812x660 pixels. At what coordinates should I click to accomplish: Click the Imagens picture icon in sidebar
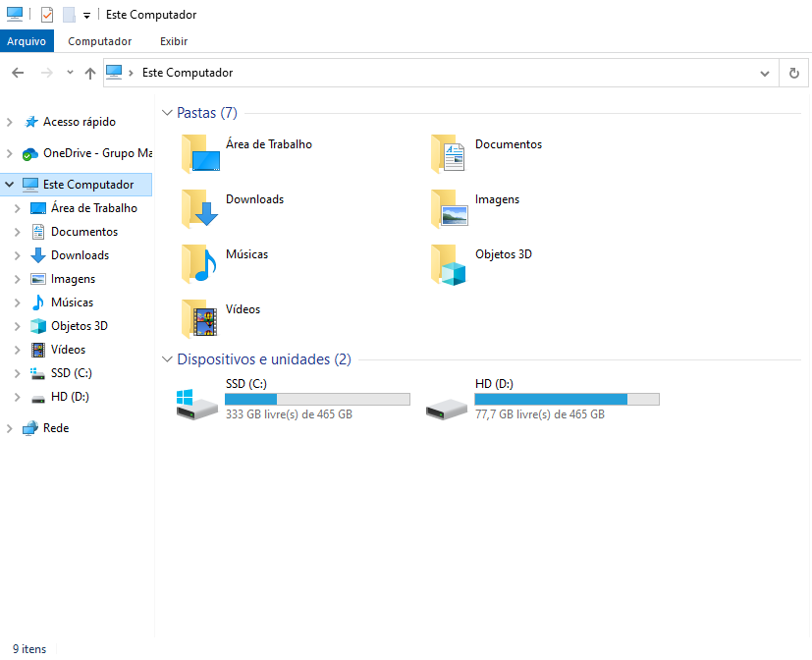38,279
